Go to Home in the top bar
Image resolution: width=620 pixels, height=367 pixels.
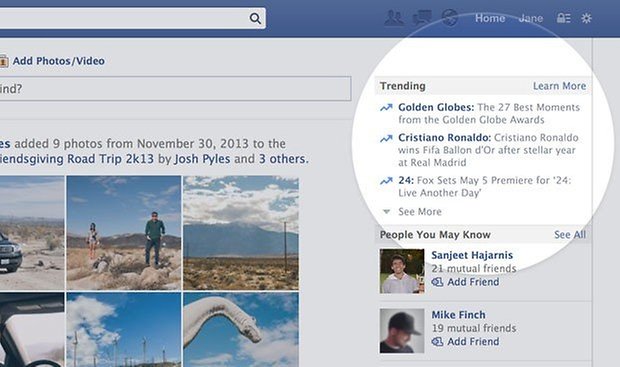click(490, 18)
